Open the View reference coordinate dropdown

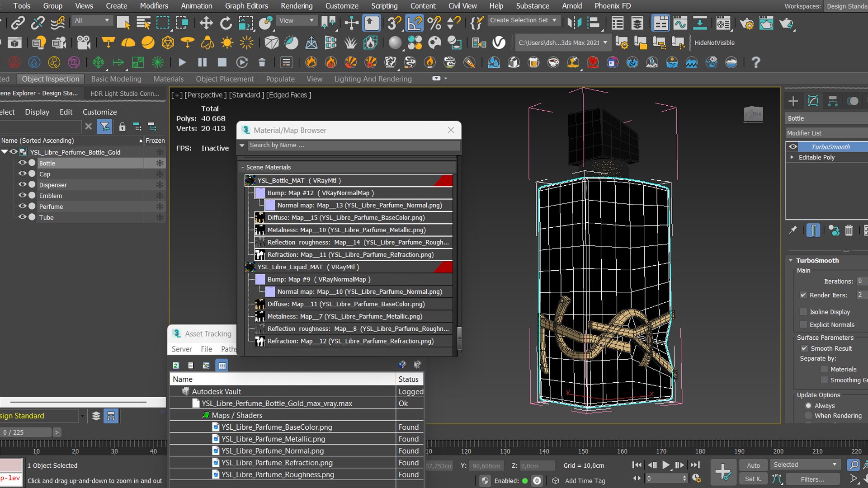[296, 20]
